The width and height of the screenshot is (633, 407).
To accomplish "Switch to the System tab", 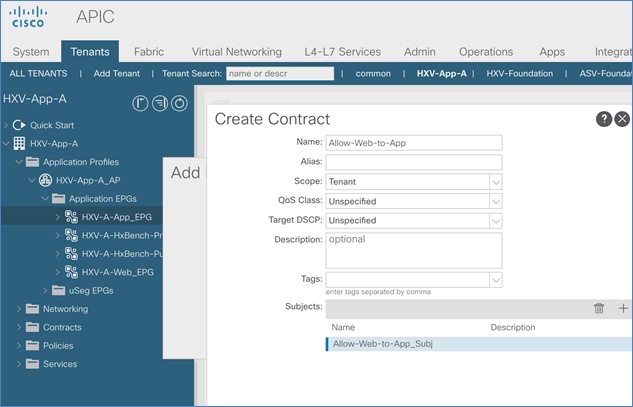I will click(x=31, y=52).
